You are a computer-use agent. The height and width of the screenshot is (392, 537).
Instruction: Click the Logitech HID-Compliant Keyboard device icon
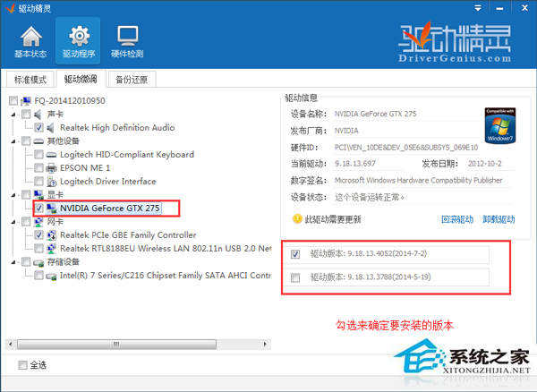tap(51, 154)
